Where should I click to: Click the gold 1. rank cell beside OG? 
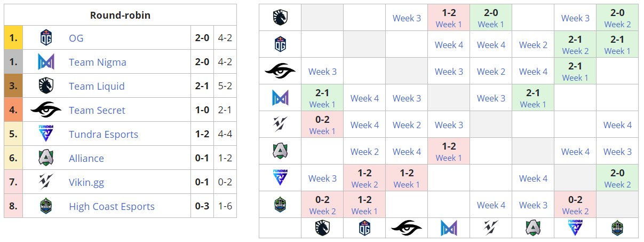(13, 38)
